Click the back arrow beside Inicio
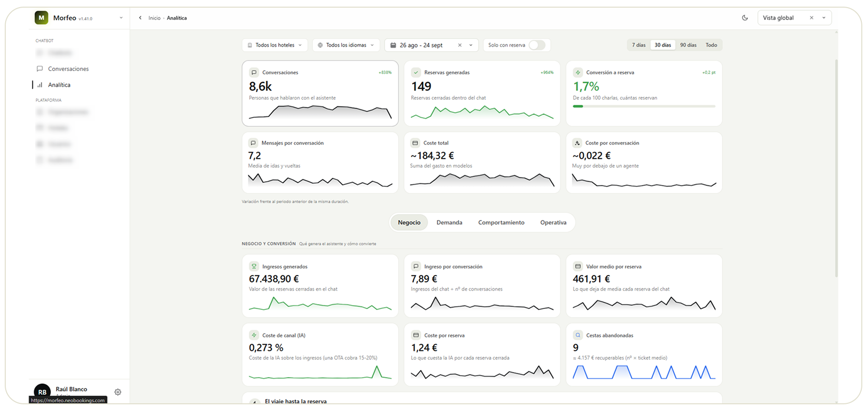 (x=140, y=18)
